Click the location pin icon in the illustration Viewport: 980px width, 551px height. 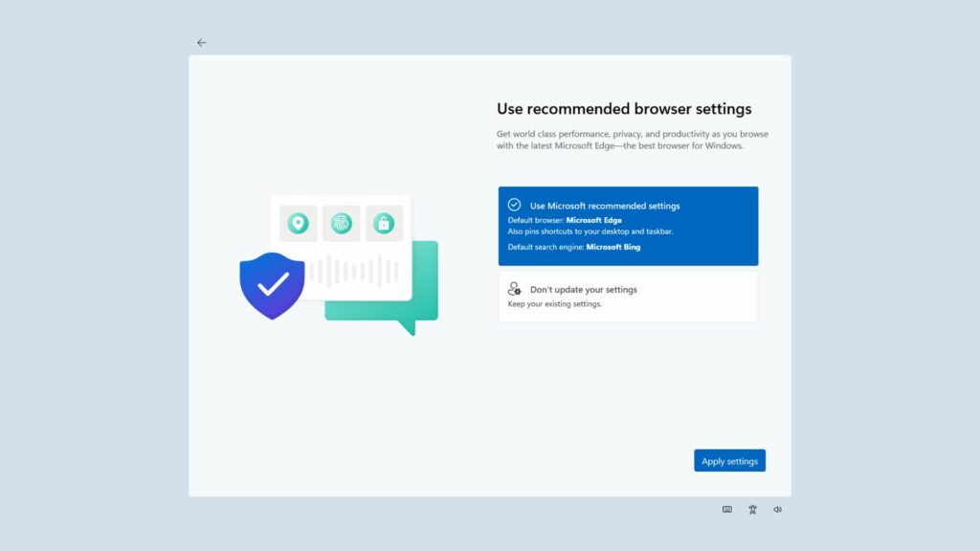point(298,223)
